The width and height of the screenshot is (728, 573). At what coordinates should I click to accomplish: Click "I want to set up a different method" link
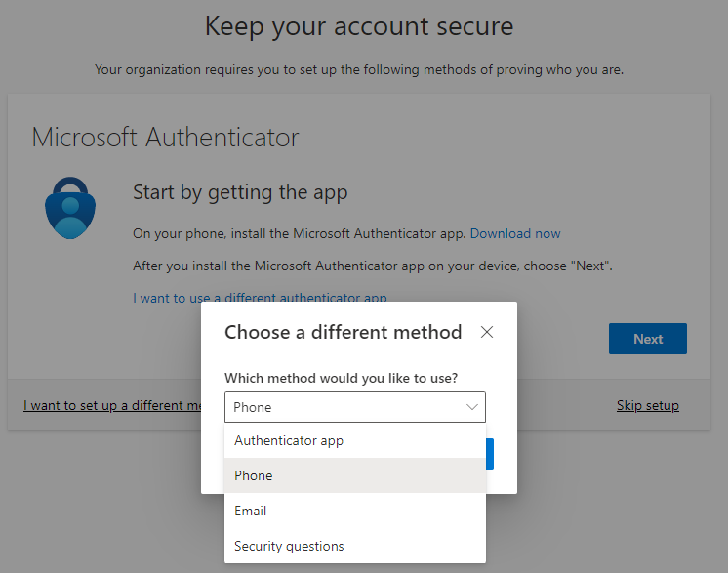click(112, 405)
